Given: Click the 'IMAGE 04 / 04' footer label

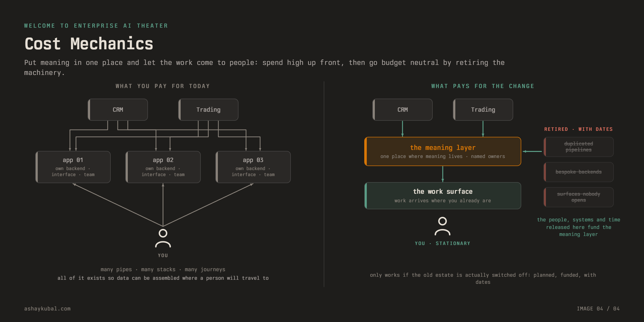Looking at the screenshot, I should (x=598, y=309).
